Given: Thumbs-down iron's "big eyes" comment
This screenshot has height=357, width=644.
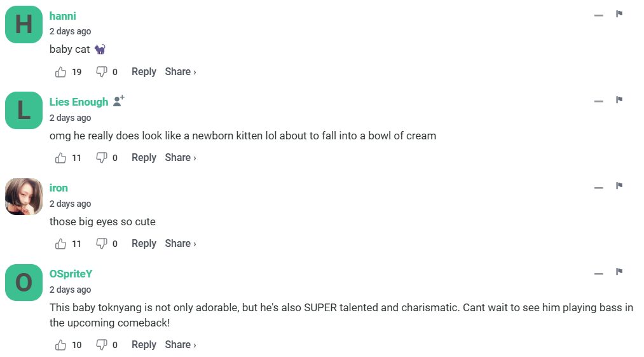Looking at the screenshot, I should pyautogui.click(x=101, y=244).
